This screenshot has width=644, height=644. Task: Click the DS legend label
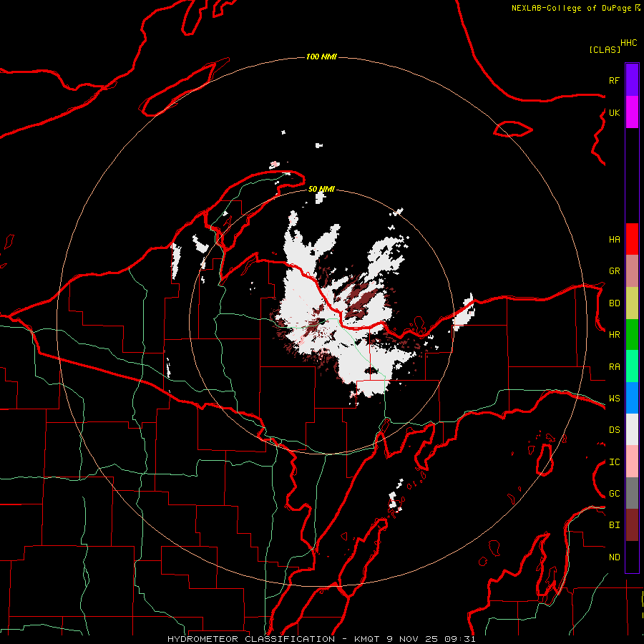tap(614, 430)
